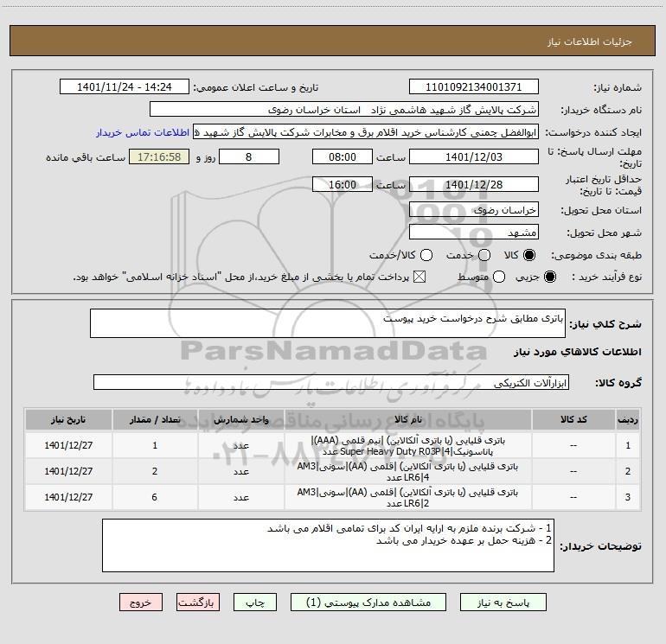Screen dimensions: 666x644
Task: Click the delivery city field مشهد
Action: pos(474,233)
